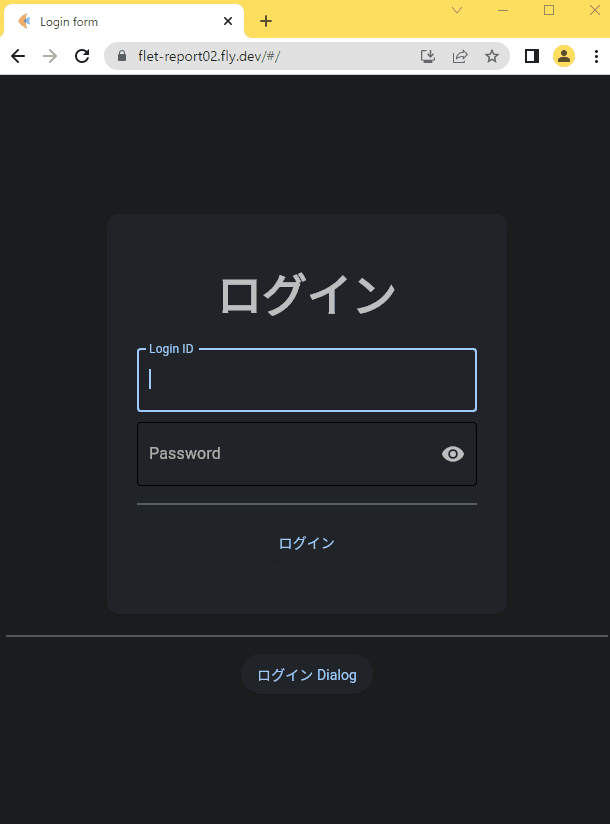This screenshot has width=610, height=824.
Task: Click the back navigation arrow icon
Action: tap(17, 56)
